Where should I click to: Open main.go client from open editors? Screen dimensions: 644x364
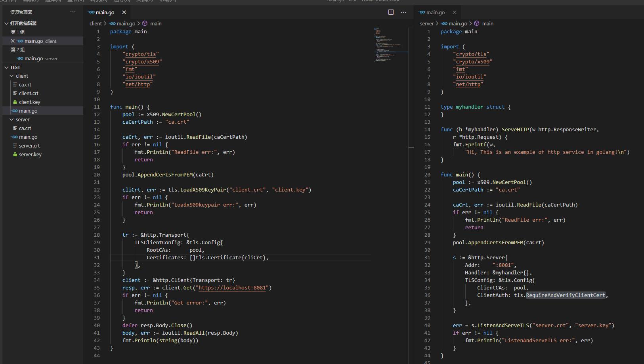click(43, 41)
